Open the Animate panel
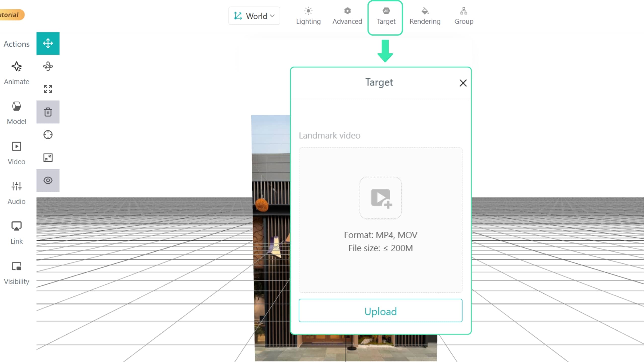 point(17,73)
